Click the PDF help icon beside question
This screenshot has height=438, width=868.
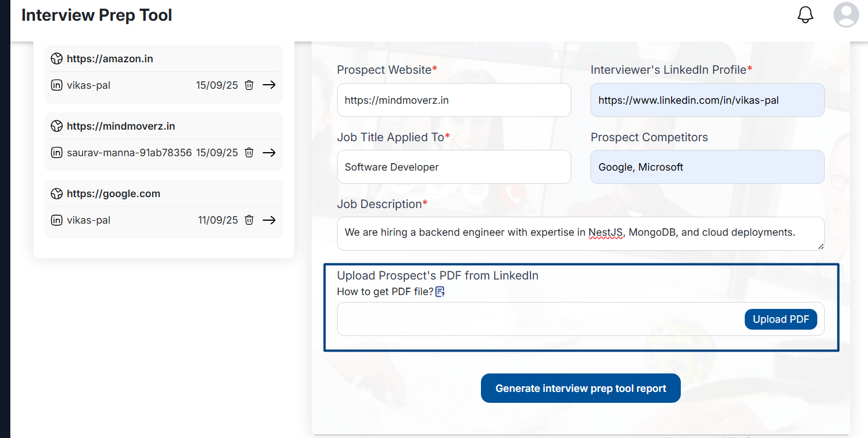pos(440,292)
